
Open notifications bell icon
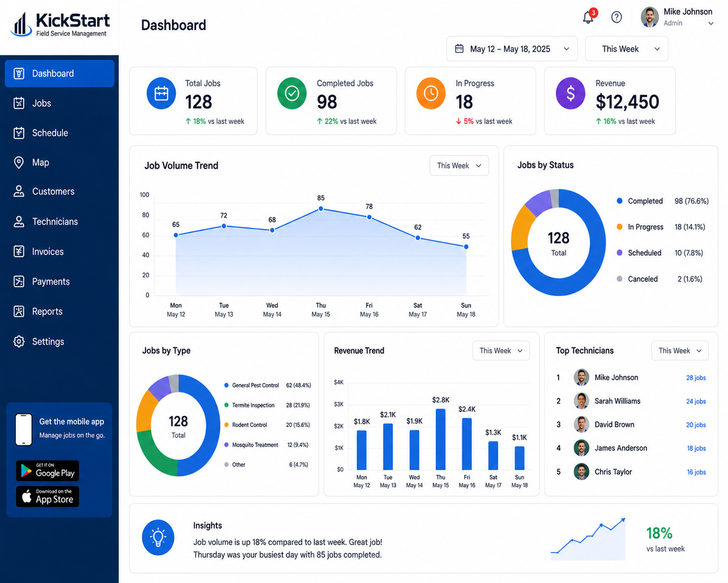[x=588, y=17]
